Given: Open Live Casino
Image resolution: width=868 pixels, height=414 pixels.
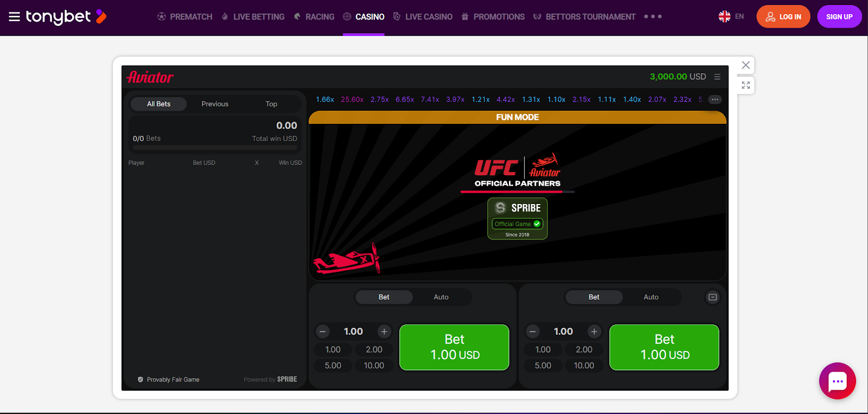Looking at the screenshot, I should pyautogui.click(x=423, y=17).
